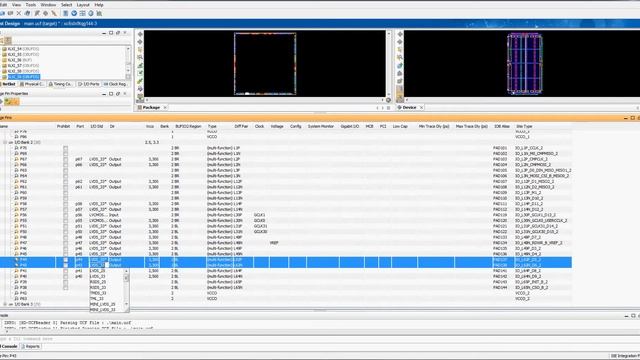Image resolution: width=640 pixels, height=360 pixels.
Task: Sort by the I/O Std column header
Action: [97, 127]
